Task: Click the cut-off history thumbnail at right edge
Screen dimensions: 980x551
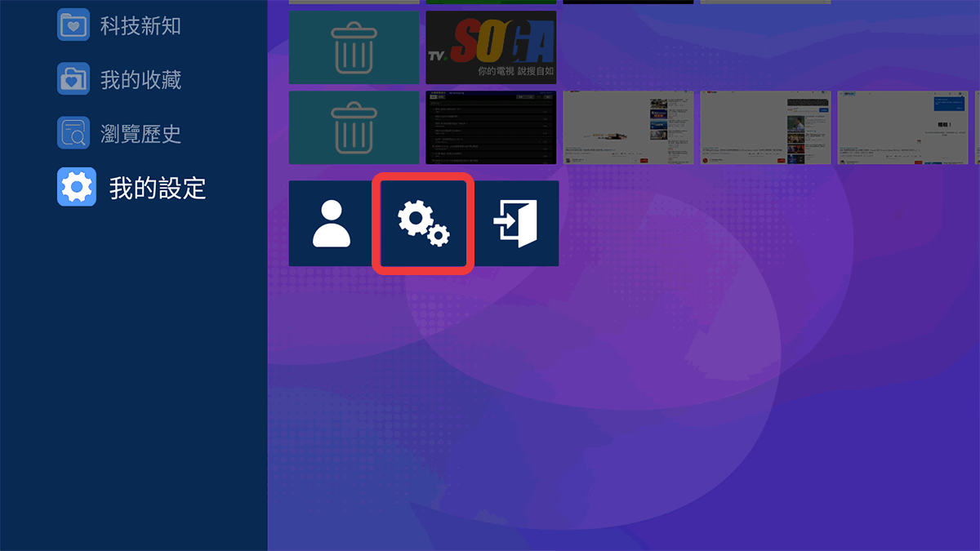Action: 976,127
